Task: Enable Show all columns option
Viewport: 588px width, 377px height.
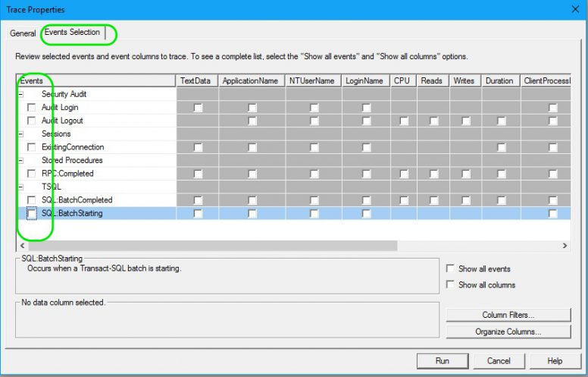Action: pos(450,284)
